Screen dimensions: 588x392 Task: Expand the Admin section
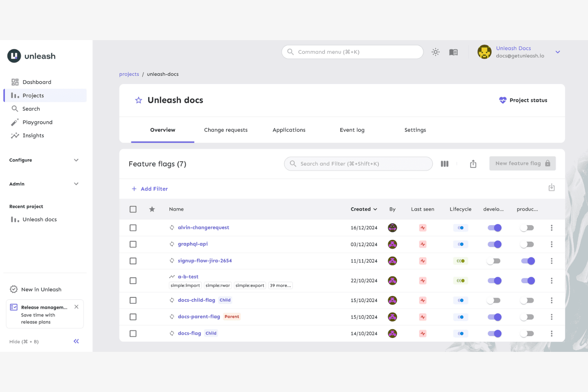click(x=44, y=184)
